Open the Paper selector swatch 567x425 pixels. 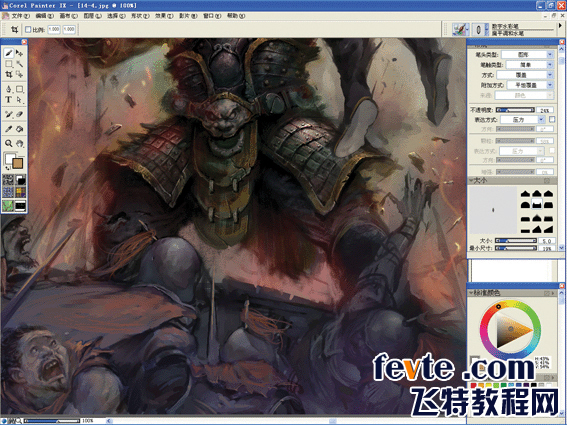pyautogui.click(x=8, y=180)
